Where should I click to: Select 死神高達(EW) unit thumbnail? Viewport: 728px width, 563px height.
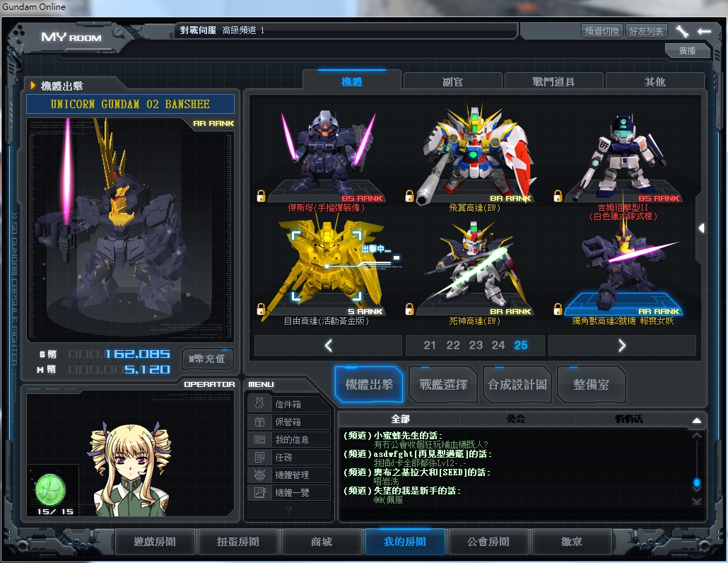click(474, 267)
